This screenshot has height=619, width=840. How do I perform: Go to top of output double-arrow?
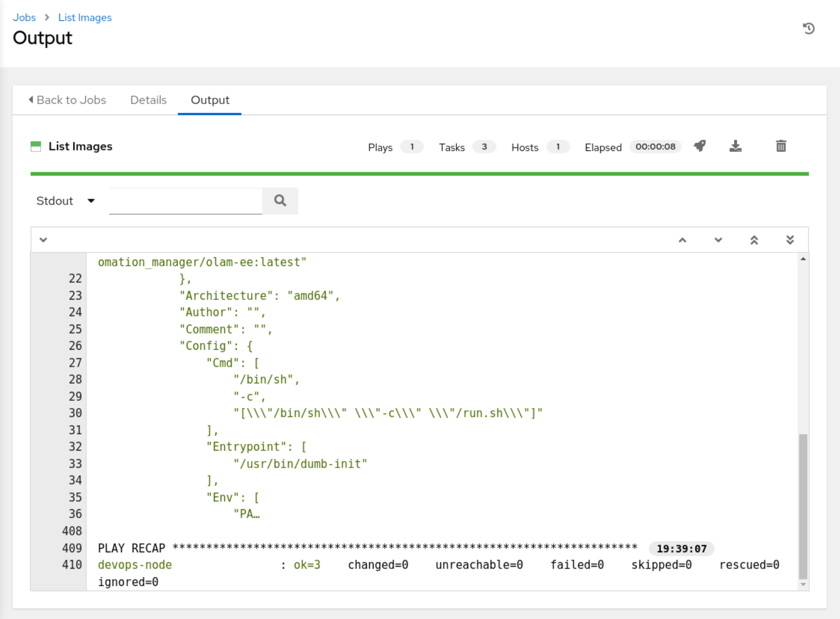(x=754, y=240)
